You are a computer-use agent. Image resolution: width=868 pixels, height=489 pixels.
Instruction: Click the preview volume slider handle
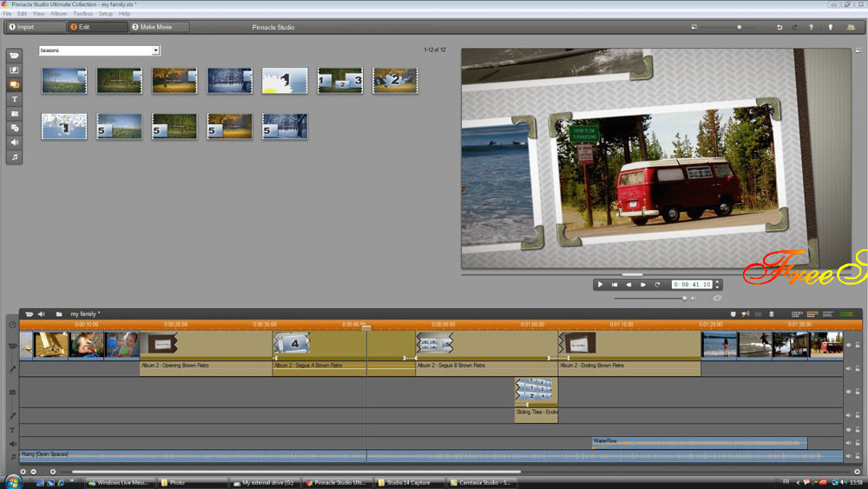click(685, 299)
